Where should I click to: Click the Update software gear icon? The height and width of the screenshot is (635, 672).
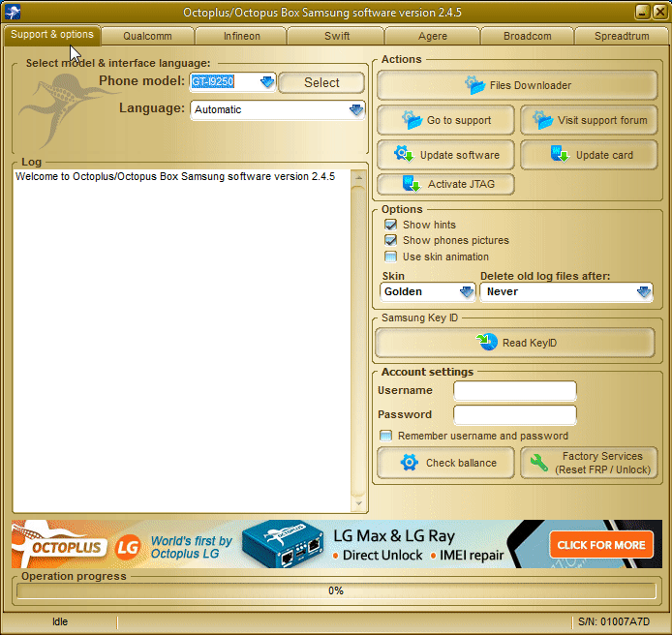pyautogui.click(x=404, y=154)
